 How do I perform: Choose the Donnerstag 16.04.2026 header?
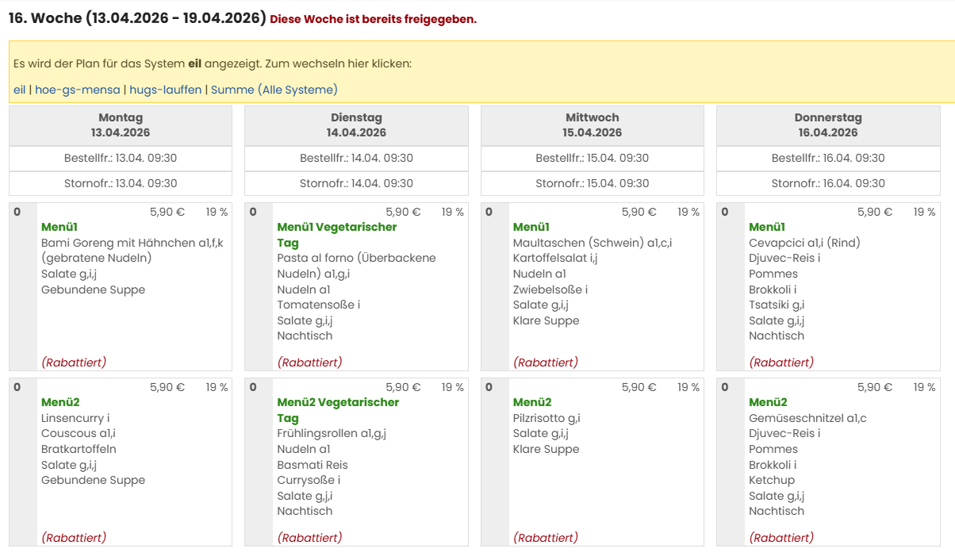coord(828,125)
